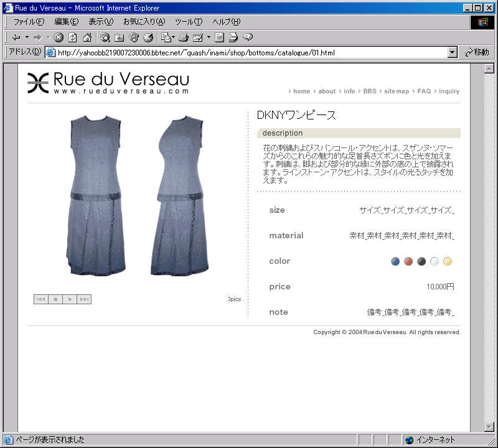Click the Messenger speech bubble icon
This screenshot has width=498, height=448.
[x=248, y=37]
